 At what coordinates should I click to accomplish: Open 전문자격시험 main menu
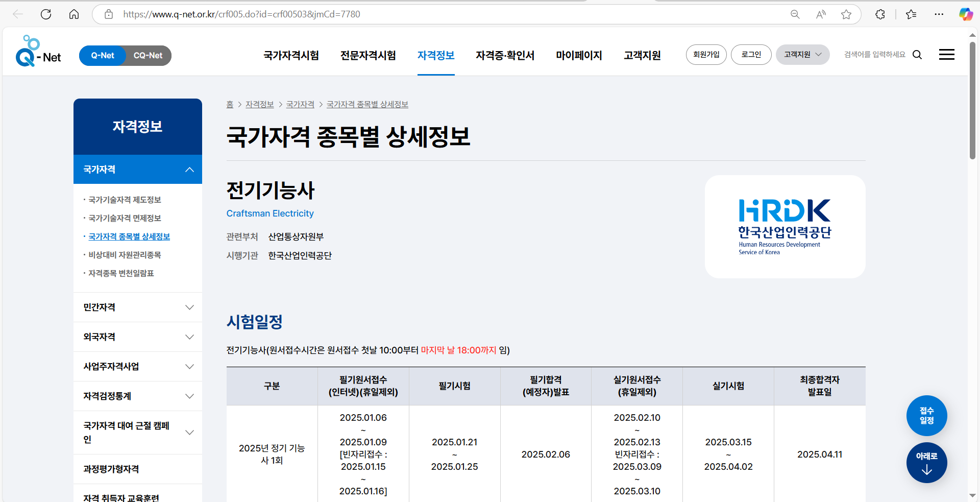coord(369,55)
